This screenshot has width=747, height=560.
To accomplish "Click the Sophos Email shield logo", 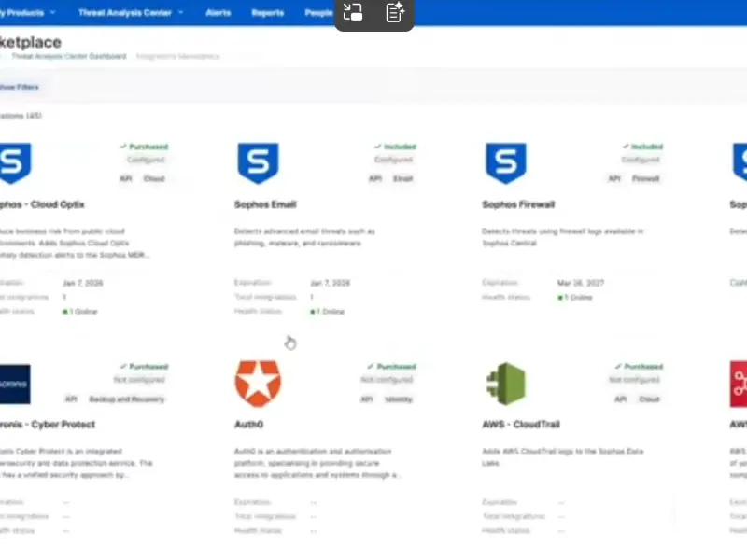I will click(x=258, y=163).
